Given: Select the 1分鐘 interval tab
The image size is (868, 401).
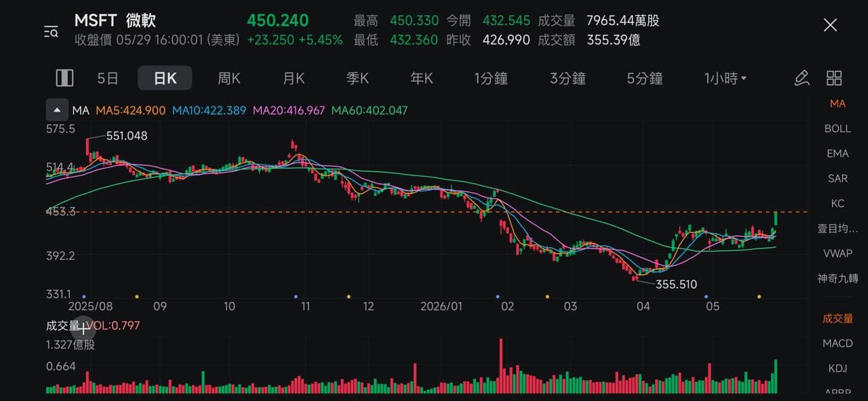Looking at the screenshot, I should 491,79.
